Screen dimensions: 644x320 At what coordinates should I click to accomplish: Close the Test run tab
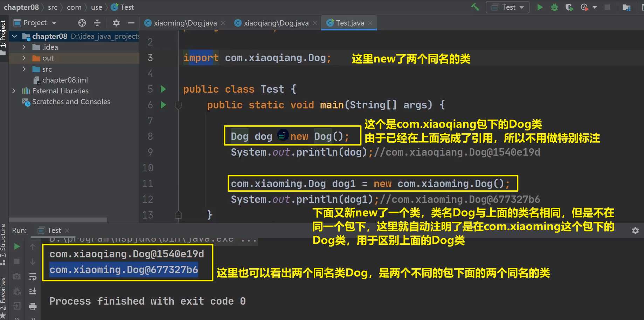[67, 230]
